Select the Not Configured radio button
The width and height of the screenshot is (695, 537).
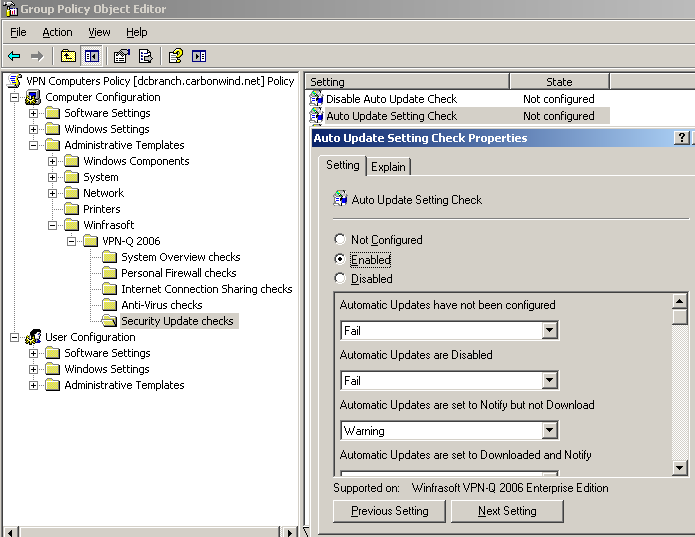(340, 239)
